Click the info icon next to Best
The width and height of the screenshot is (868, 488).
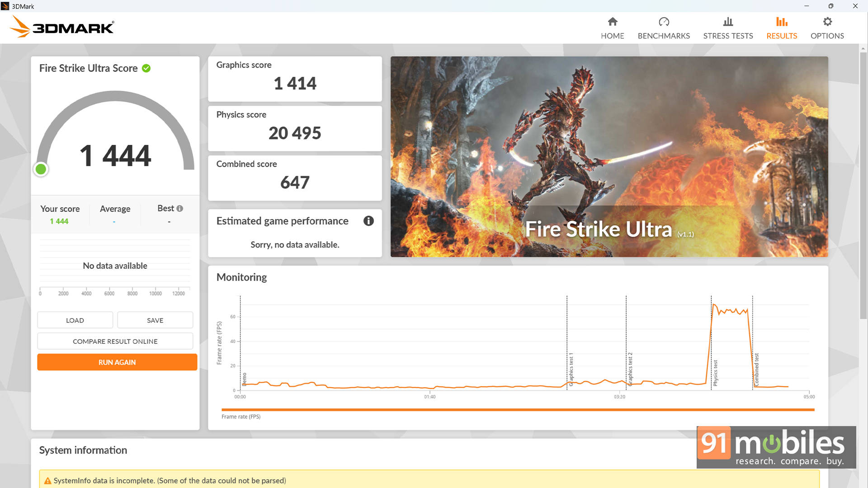(180, 208)
